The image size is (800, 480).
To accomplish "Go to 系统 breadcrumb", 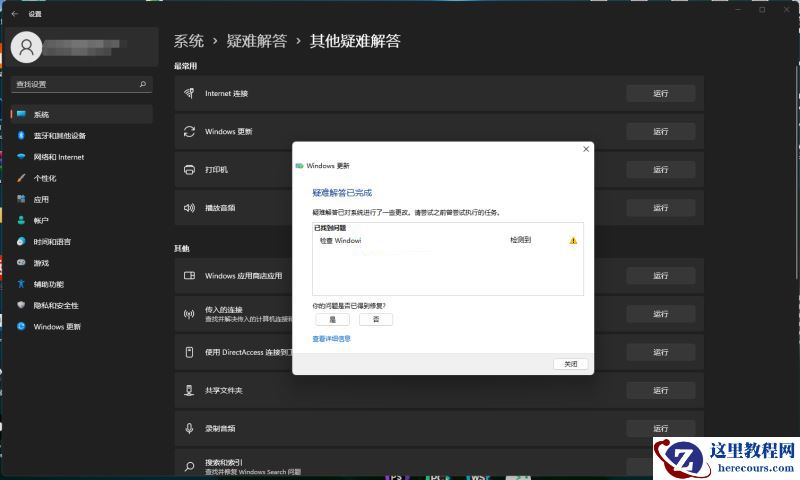I will tap(189, 41).
